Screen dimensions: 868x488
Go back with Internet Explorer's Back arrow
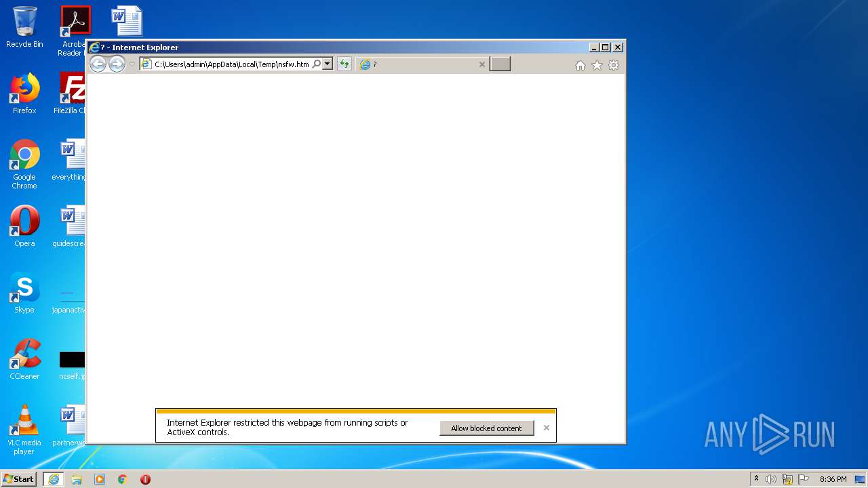(98, 64)
